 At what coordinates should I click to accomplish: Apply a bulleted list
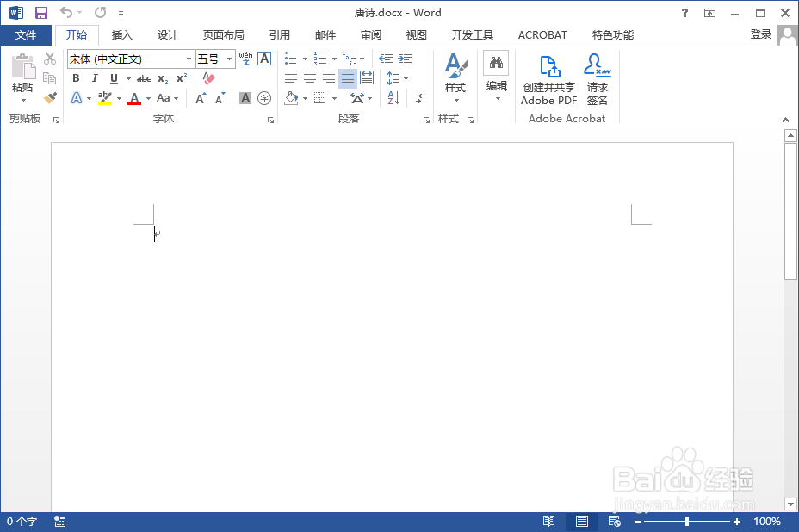point(290,59)
